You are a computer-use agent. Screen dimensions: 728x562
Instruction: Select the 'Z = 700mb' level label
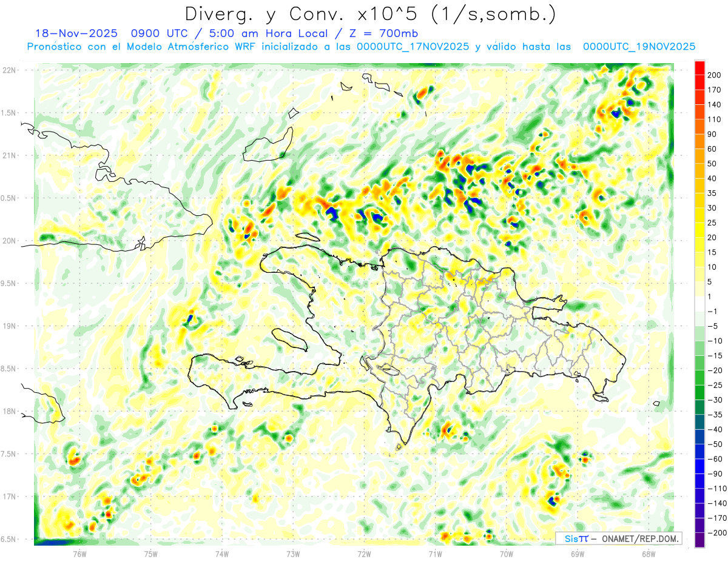click(384, 33)
